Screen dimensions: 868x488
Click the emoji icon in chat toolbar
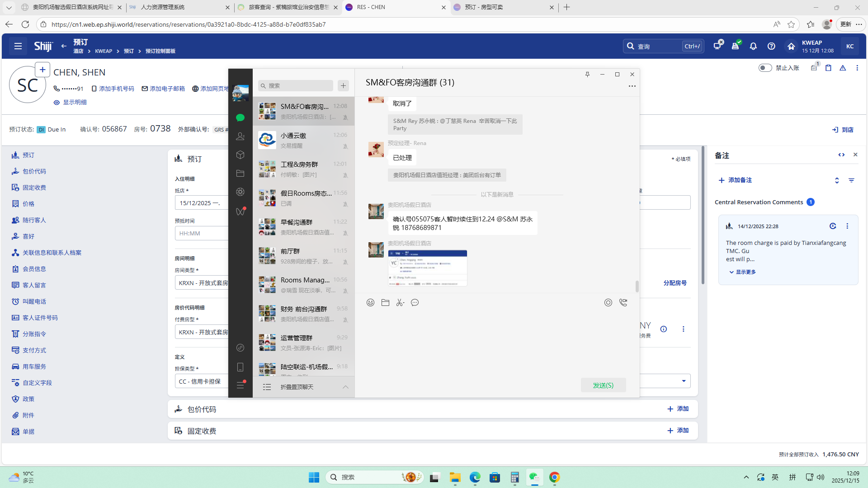coord(370,303)
